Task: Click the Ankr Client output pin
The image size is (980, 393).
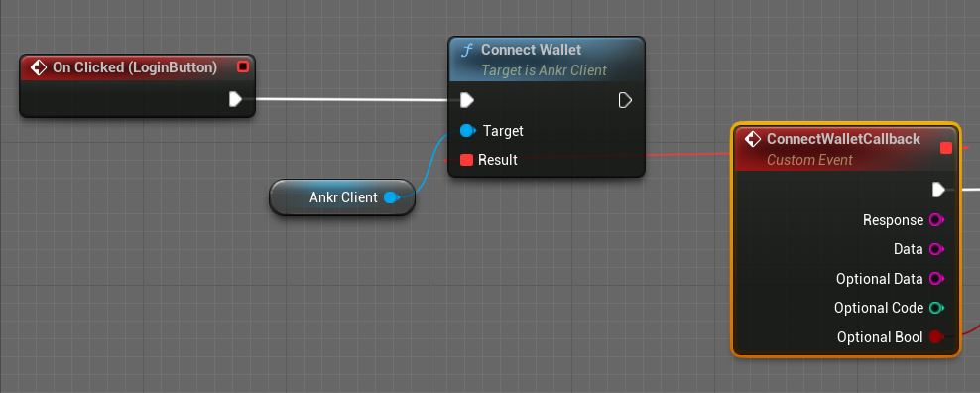Action: pos(391,197)
